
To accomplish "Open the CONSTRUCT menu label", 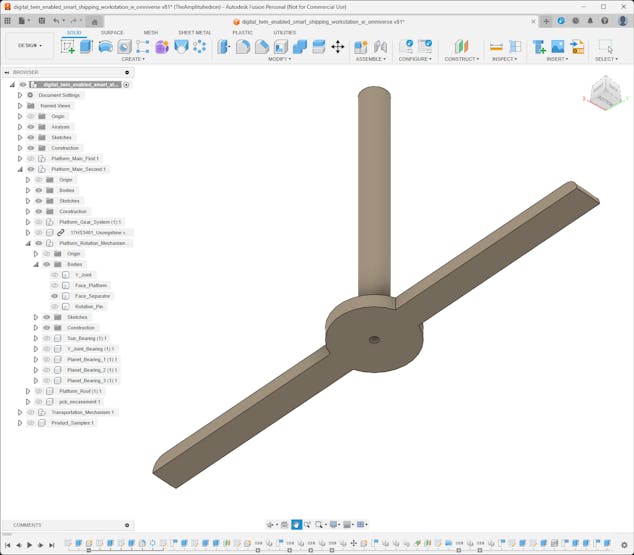I will [x=461, y=59].
